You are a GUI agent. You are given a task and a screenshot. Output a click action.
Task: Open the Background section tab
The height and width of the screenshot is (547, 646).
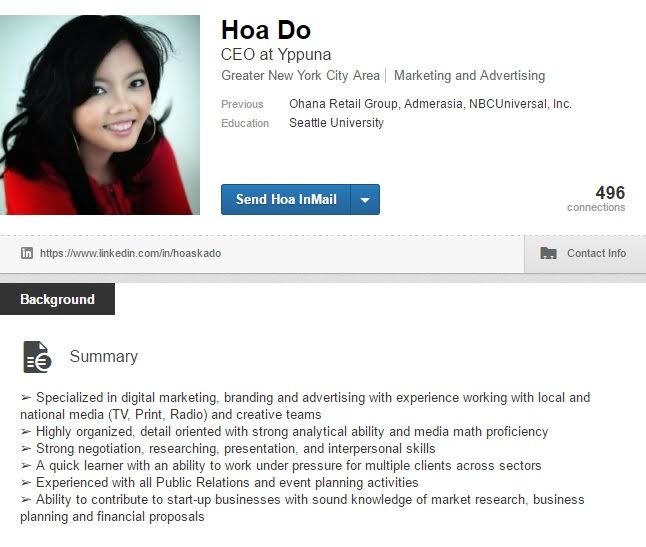(x=57, y=299)
